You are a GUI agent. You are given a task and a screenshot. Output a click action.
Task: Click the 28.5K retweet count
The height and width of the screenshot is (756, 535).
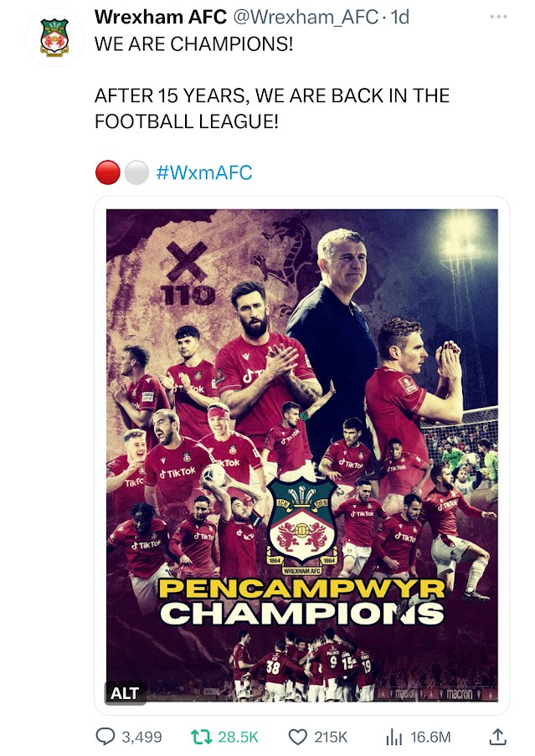(238, 737)
